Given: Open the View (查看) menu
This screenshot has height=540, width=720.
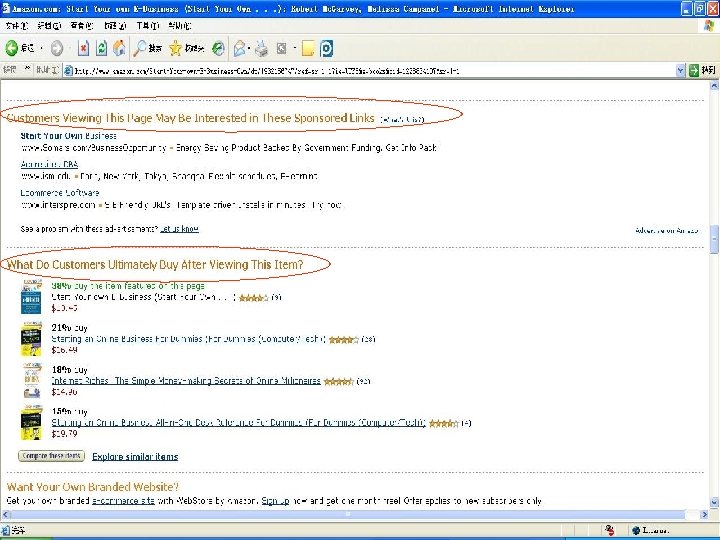Looking at the screenshot, I should pyautogui.click(x=82, y=26).
